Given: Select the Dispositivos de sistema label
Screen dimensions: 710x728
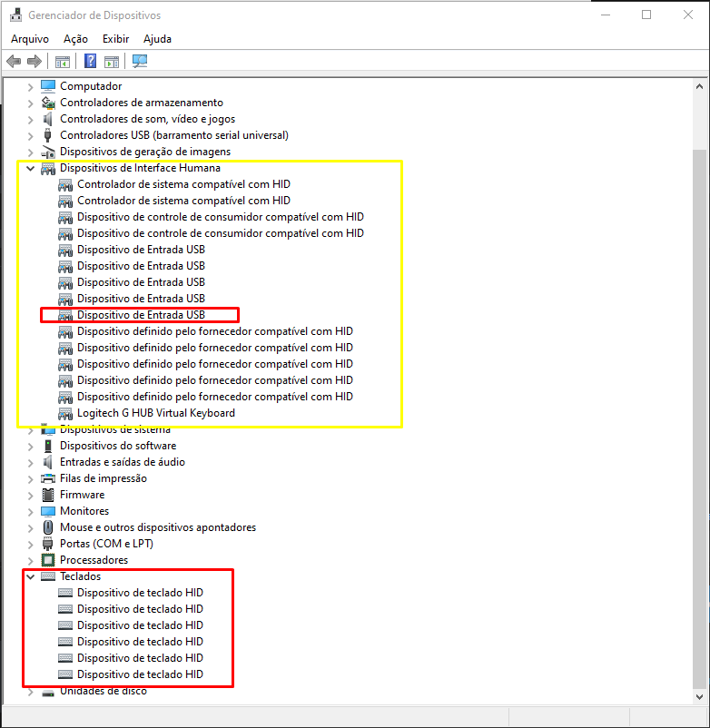Looking at the screenshot, I should click(x=115, y=429).
